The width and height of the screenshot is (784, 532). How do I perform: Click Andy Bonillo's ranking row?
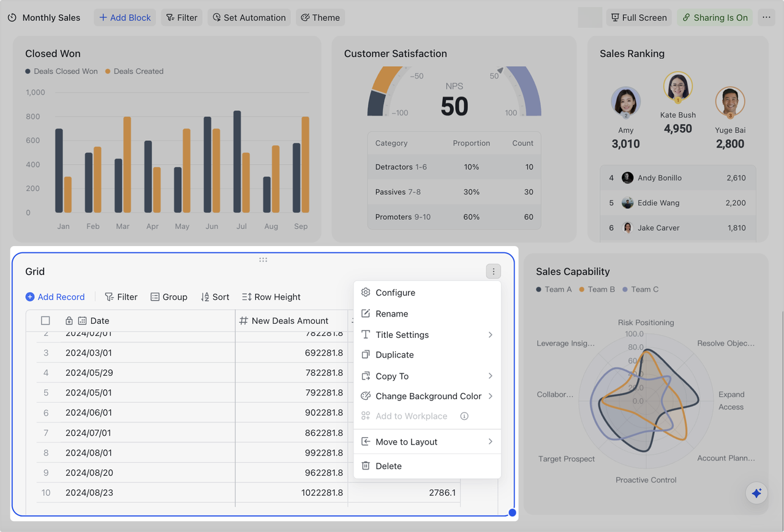pyautogui.click(x=678, y=178)
